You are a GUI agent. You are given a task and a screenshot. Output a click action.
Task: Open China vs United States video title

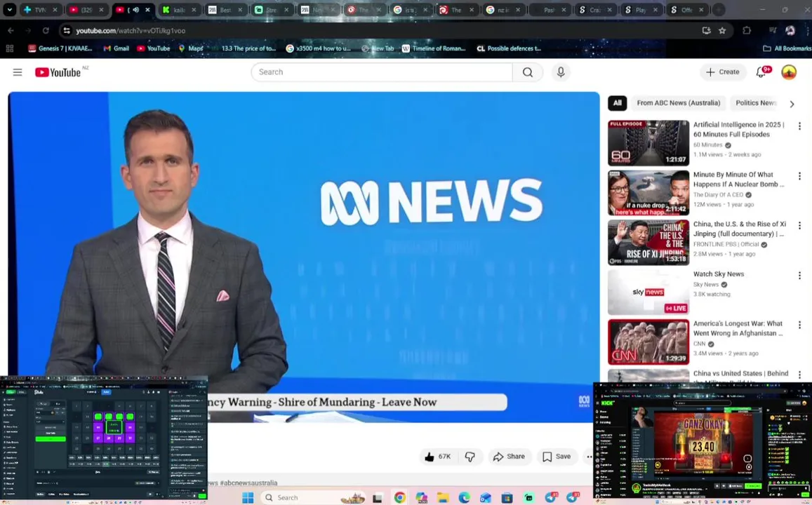[740, 374]
